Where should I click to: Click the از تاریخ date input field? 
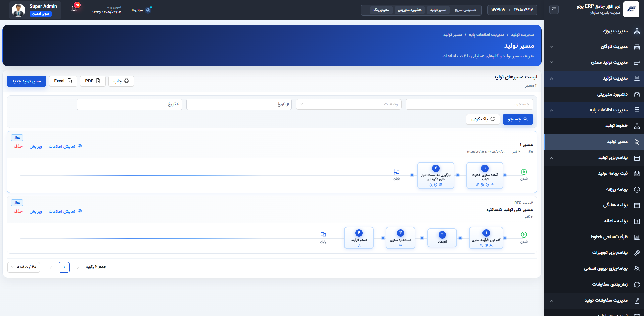click(239, 104)
